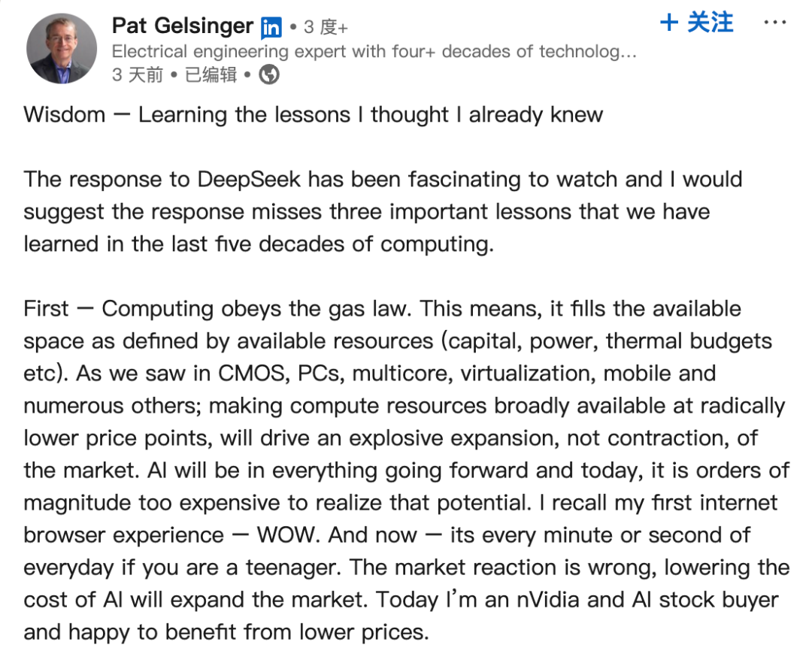Click the 3 度+ connection degree label
Screen dimensions: 812x660
coord(326,27)
